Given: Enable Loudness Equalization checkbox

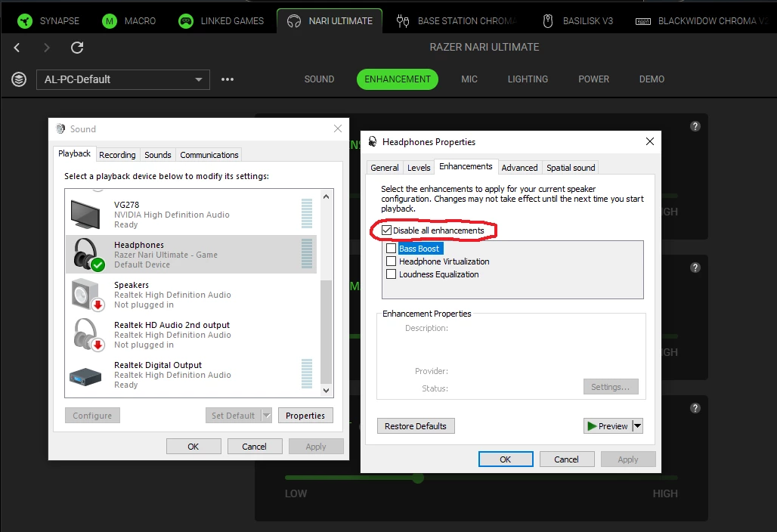Looking at the screenshot, I should coord(391,274).
